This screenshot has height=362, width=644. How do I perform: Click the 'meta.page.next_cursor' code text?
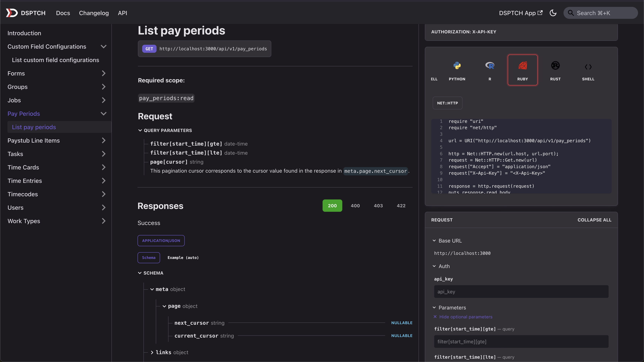[x=375, y=171]
